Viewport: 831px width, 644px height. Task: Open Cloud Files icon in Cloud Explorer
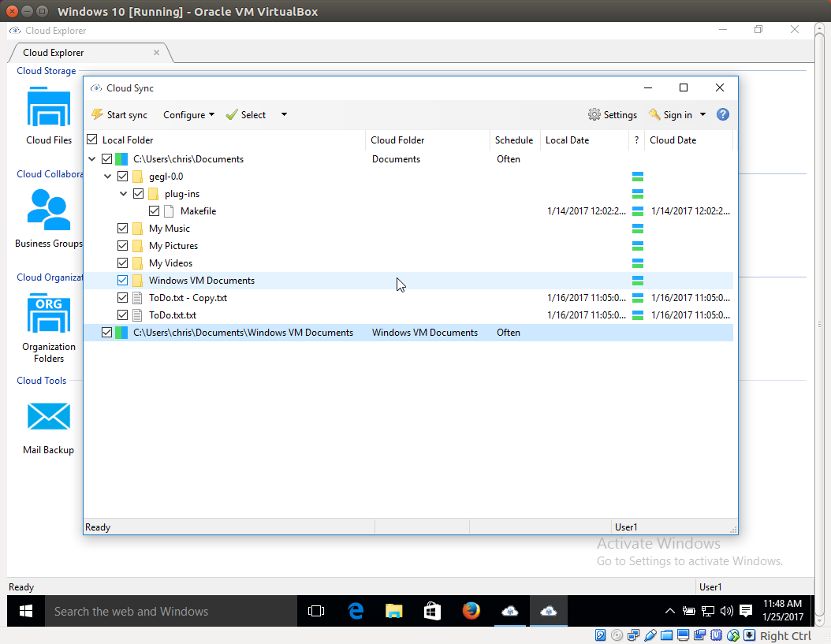click(x=49, y=106)
